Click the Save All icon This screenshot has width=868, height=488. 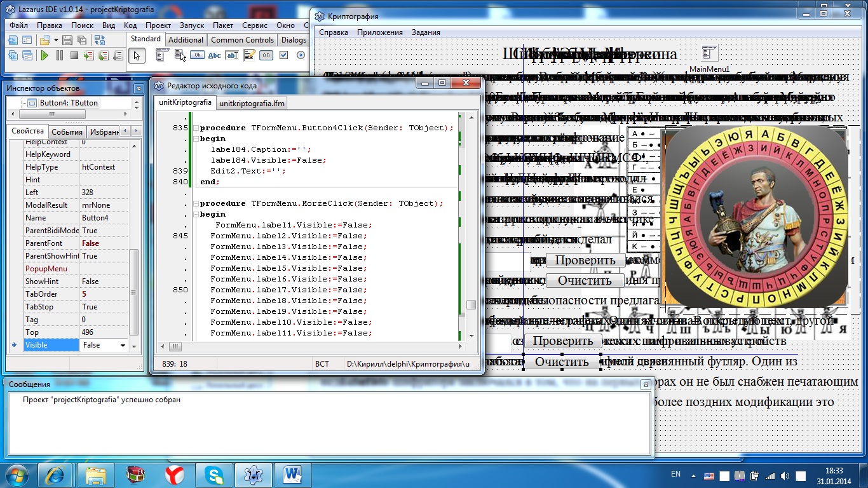[82, 40]
